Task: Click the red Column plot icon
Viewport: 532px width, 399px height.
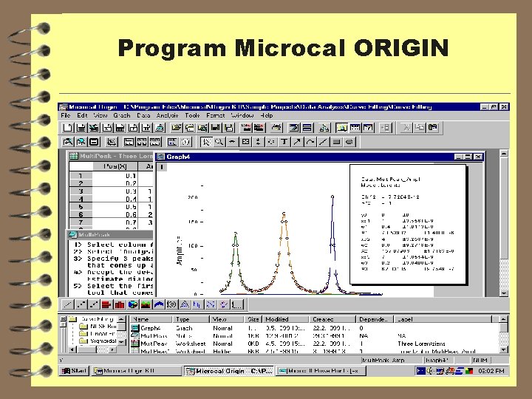Action: click(120, 304)
